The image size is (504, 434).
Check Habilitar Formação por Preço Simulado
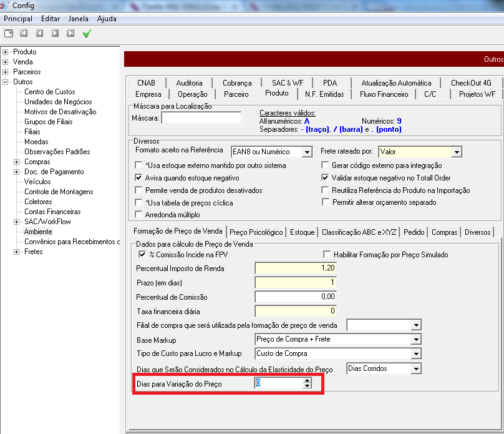(326, 255)
